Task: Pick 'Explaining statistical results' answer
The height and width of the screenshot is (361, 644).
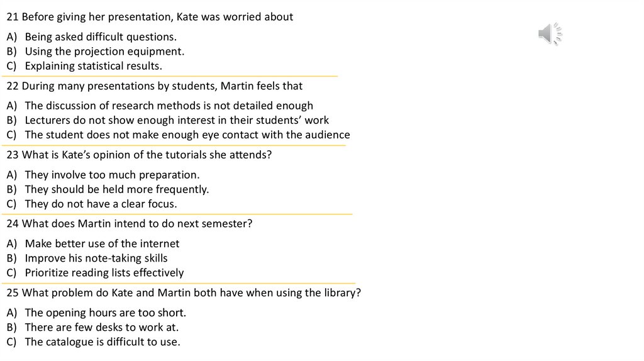Action: [93, 66]
